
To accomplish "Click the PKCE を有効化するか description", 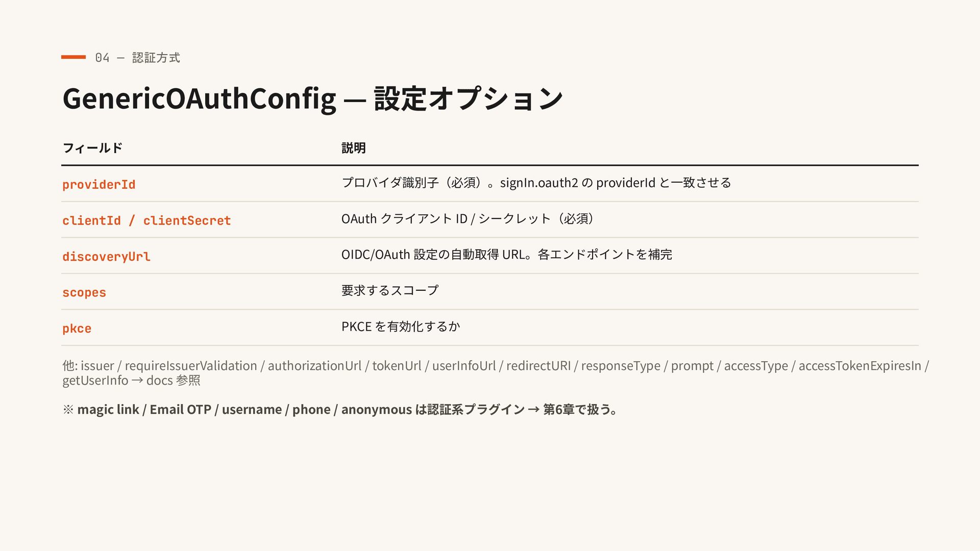I will pyautogui.click(x=401, y=327).
